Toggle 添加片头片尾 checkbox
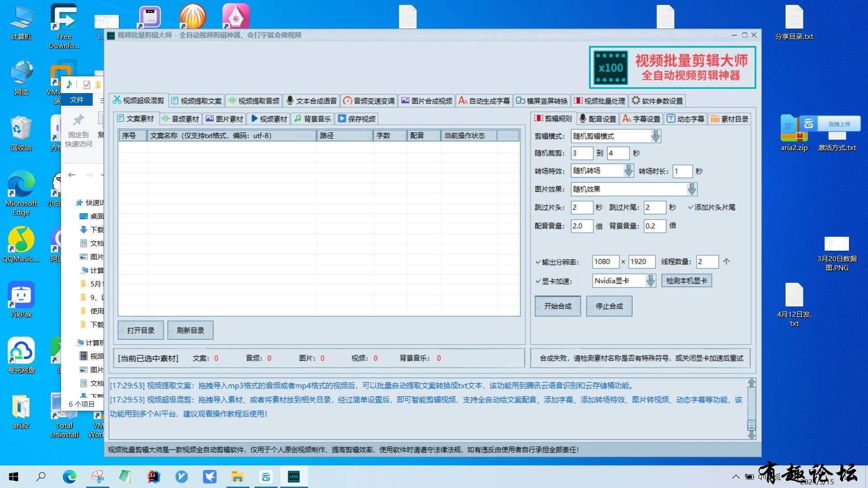868x488 pixels. pos(691,207)
